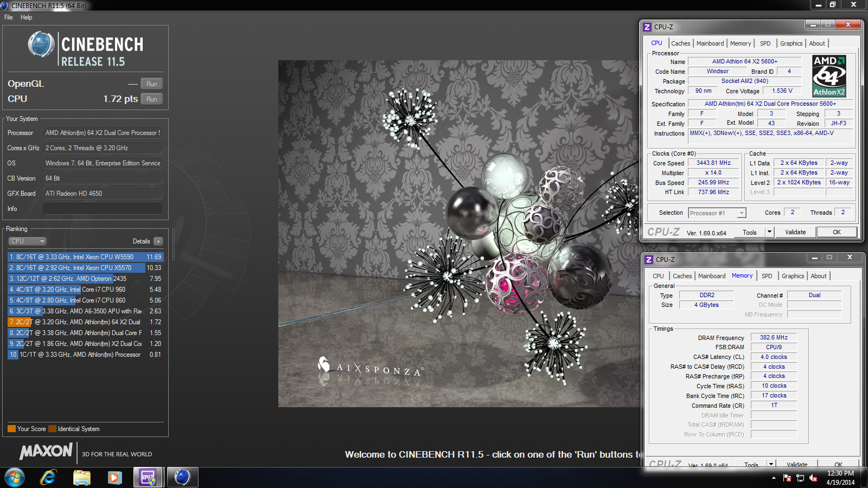The width and height of the screenshot is (868, 488).
Task: Click the Cinebench title bar app icon
Action: click(x=4, y=5)
